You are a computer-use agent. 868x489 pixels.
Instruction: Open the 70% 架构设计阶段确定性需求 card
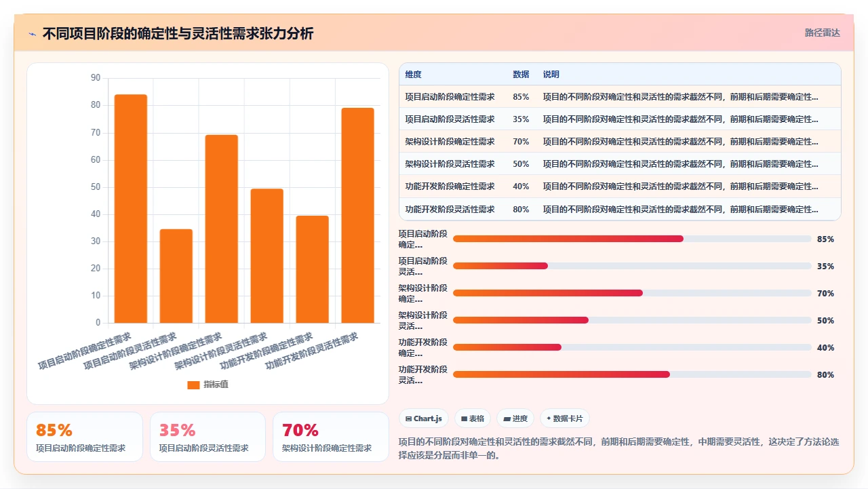(331, 437)
